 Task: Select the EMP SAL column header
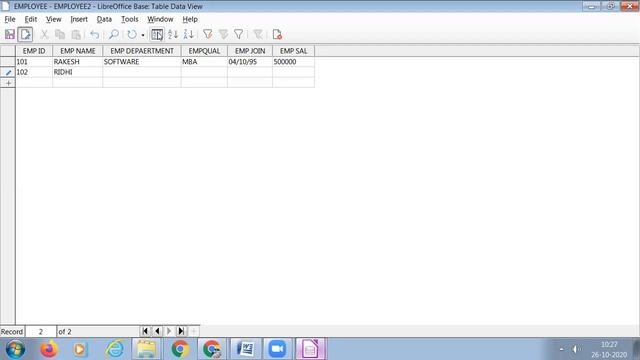point(293,51)
